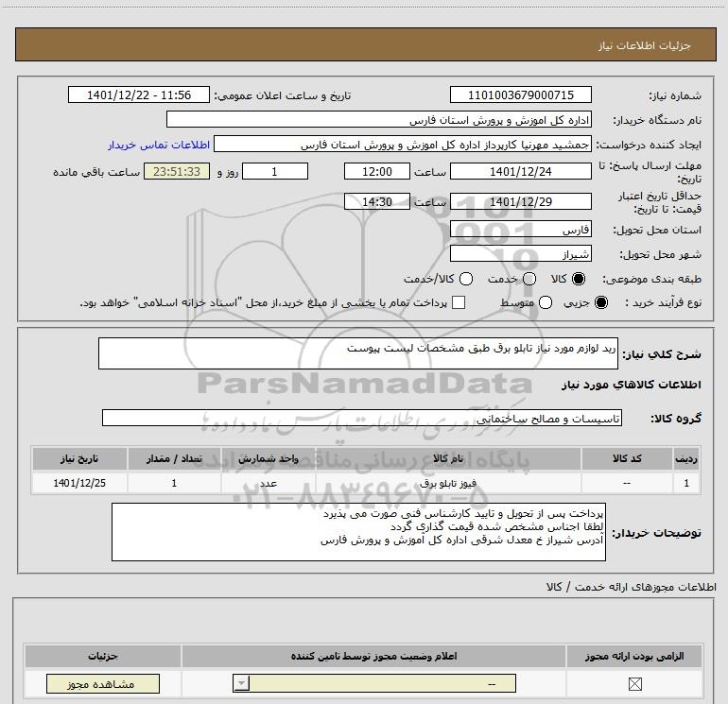The height and width of the screenshot is (704, 728).
Task: Select the خدمت radio button
Action: tap(529, 279)
